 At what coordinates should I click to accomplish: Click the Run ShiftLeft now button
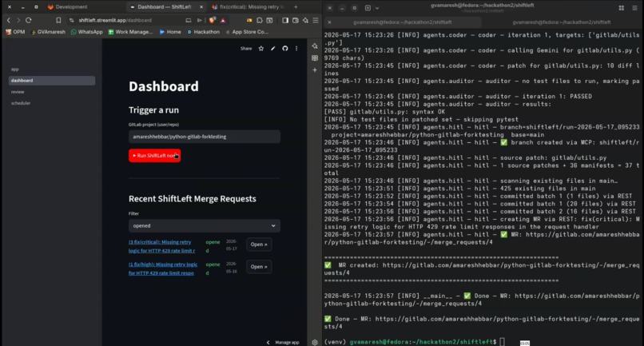[x=154, y=155]
